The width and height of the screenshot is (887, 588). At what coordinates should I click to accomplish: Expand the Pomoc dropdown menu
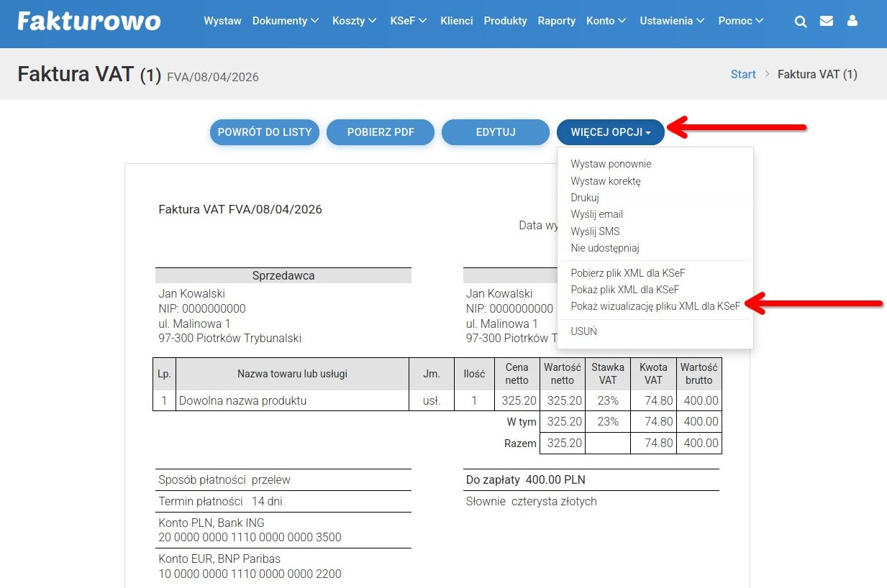click(x=740, y=21)
